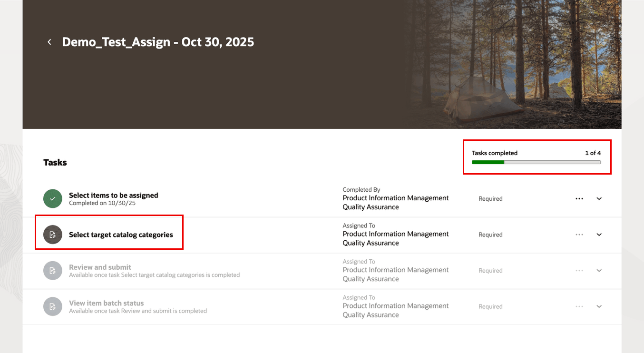Click the Tasks completed progress bar
Screen dimensions: 644x353
coord(536,162)
